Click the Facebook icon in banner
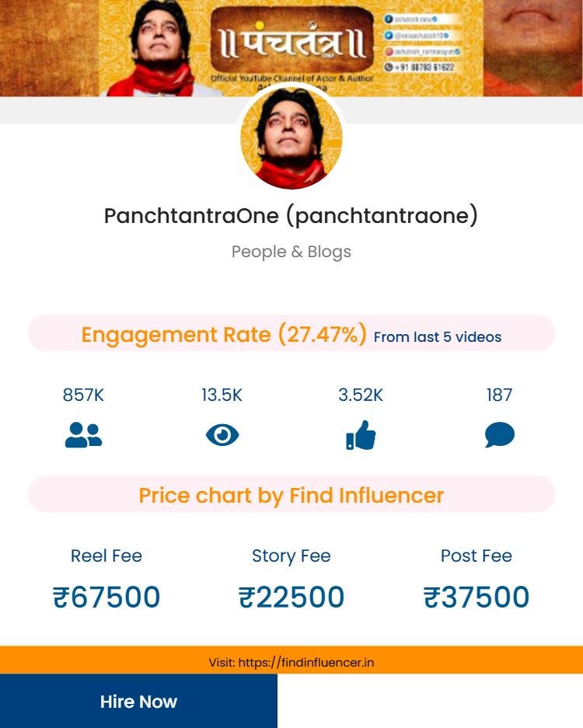Image resolution: width=583 pixels, height=728 pixels. coord(389,19)
